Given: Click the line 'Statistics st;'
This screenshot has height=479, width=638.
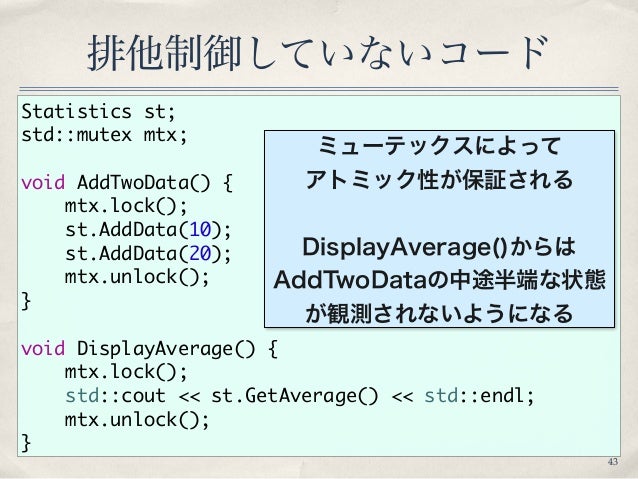Looking at the screenshot, I should click(98, 111).
